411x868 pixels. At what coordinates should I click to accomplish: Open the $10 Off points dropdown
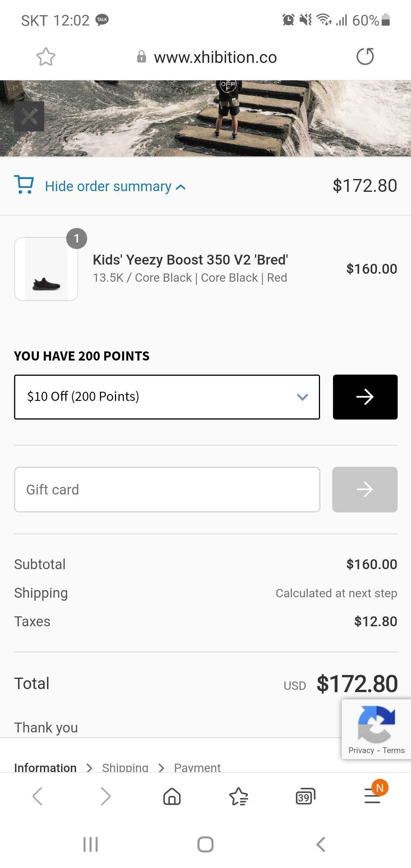tap(167, 397)
